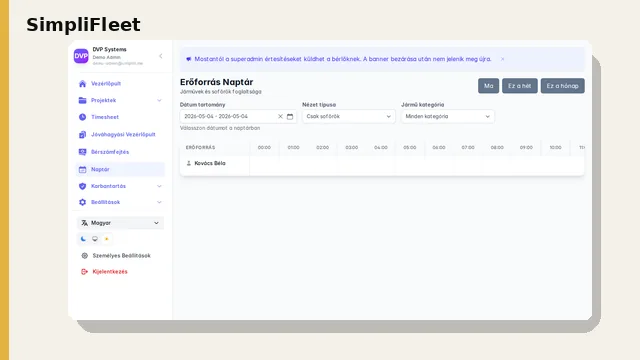Open the Projektek menu item
Viewport: 640px width, 360px height.
pos(120,100)
